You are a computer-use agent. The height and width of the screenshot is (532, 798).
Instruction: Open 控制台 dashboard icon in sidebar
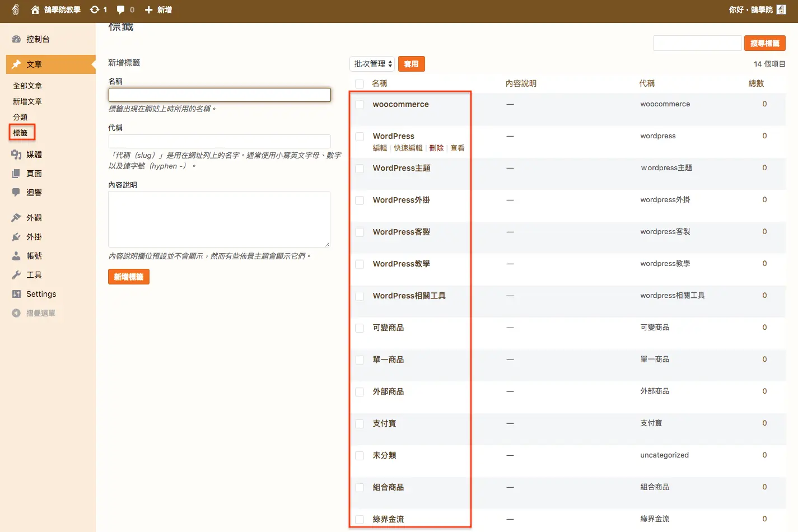(x=16, y=39)
